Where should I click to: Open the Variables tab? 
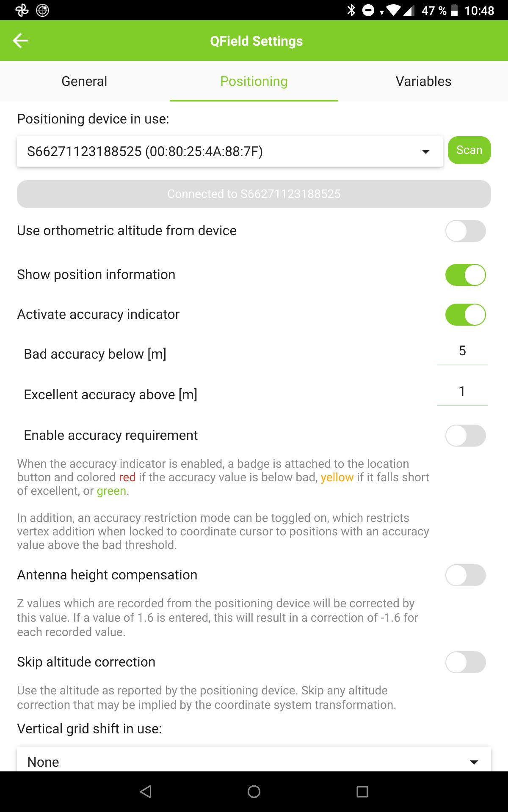pyautogui.click(x=423, y=81)
